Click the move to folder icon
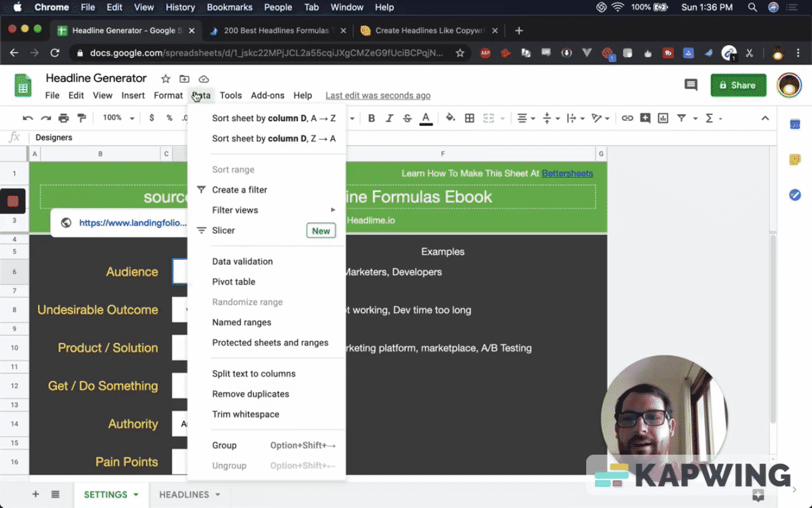 [x=185, y=79]
